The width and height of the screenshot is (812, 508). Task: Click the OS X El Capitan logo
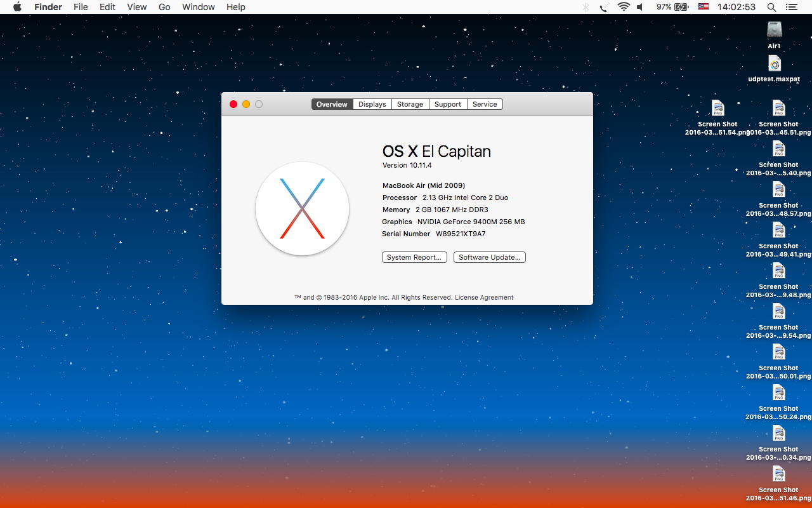tap(302, 208)
